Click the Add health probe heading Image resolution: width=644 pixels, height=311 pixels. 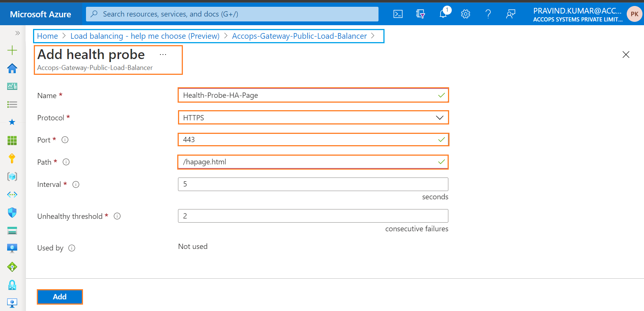click(x=91, y=55)
